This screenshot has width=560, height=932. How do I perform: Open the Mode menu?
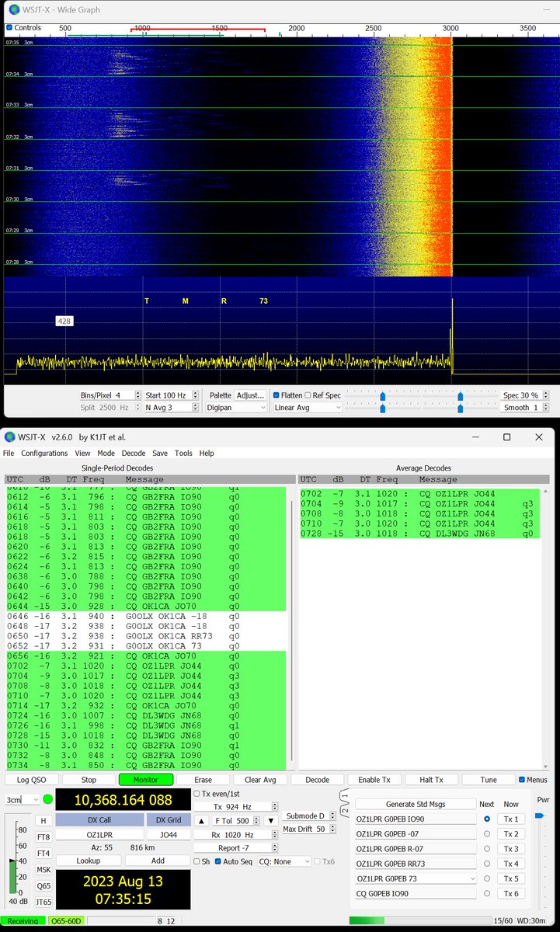(106, 453)
